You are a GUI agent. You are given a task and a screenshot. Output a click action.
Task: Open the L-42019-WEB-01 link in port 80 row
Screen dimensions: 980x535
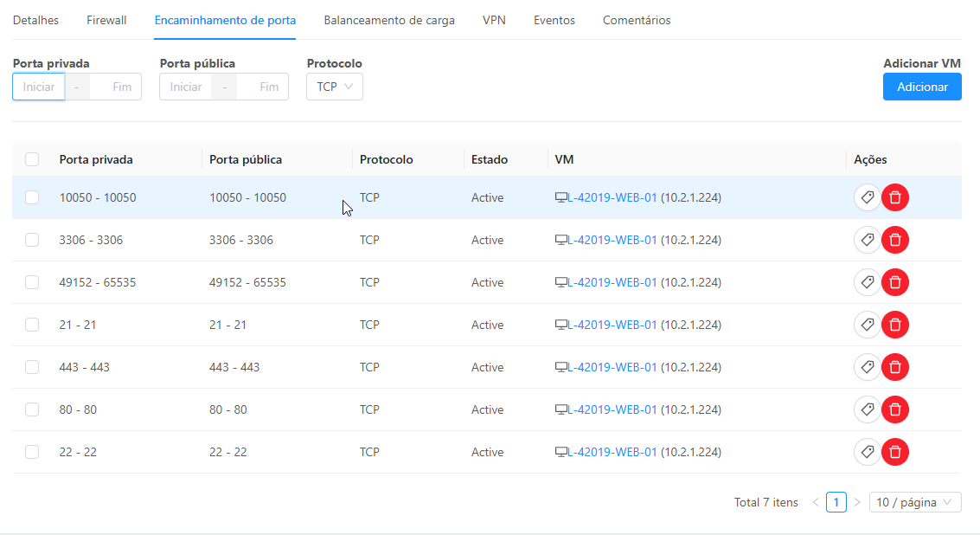pos(612,409)
